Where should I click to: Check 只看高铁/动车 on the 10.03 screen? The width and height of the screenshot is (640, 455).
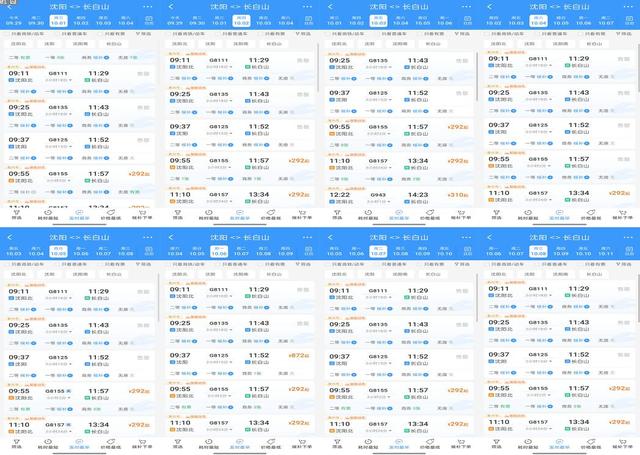347,34
